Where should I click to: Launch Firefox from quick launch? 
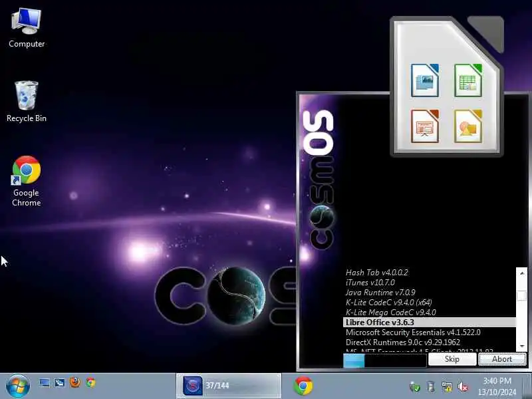75,382
